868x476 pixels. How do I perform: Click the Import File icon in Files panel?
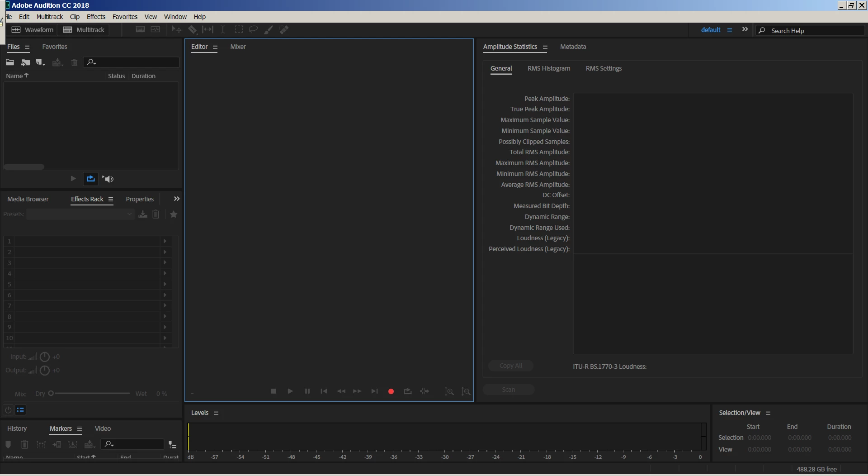tap(25, 62)
